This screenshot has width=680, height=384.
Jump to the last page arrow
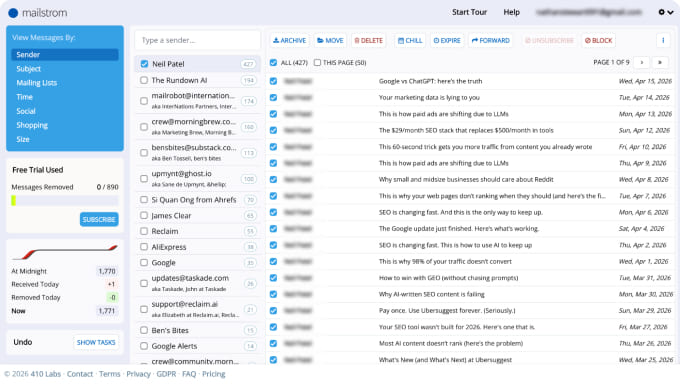(x=660, y=62)
